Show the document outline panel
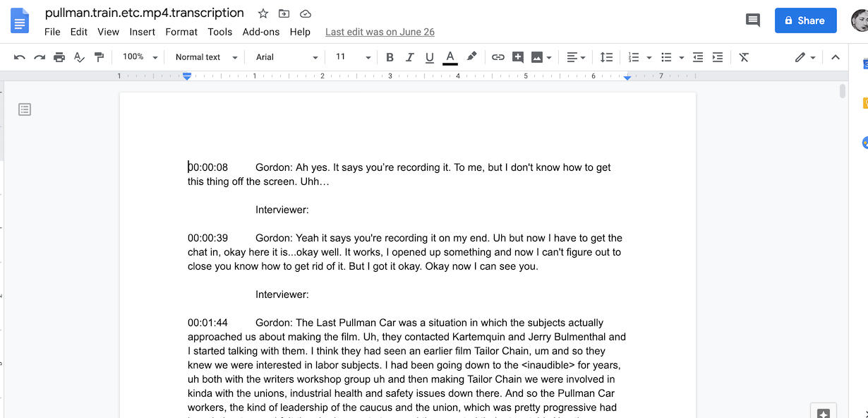 pos(25,109)
